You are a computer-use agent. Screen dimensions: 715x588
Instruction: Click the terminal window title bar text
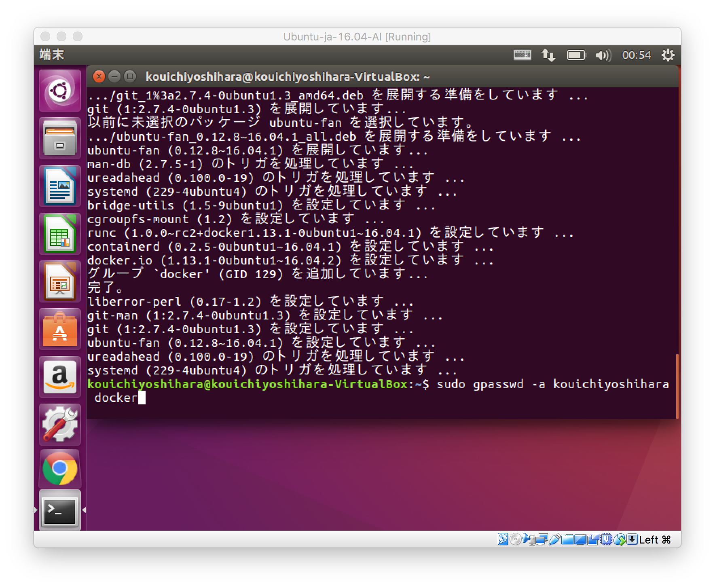tap(288, 76)
